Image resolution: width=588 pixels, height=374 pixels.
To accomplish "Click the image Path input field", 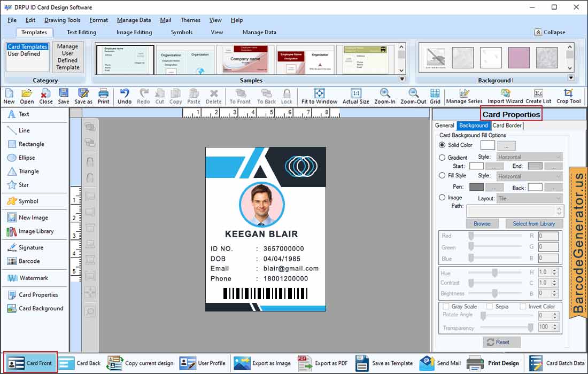I will pos(515,212).
